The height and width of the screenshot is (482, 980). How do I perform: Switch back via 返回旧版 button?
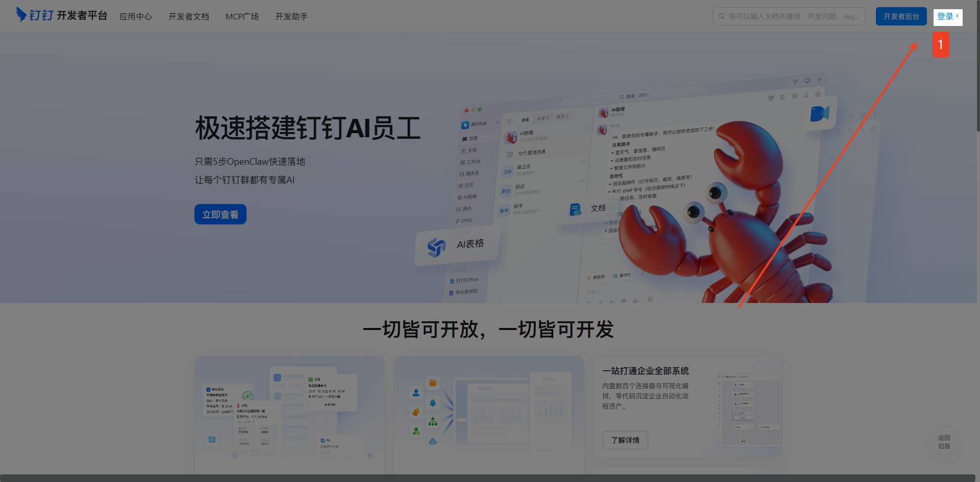pos(944,442)
